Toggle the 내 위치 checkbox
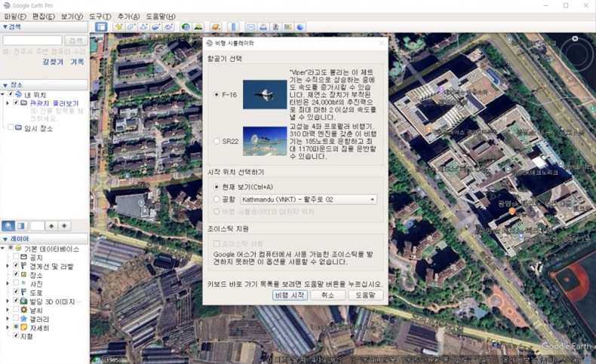Screen dimensions: 596x364 11,93
